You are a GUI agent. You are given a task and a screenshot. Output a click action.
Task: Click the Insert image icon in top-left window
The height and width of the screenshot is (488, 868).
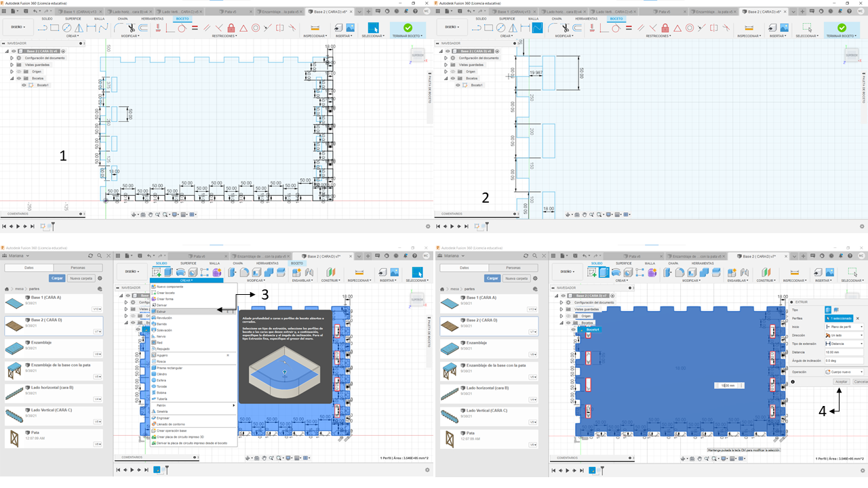(x=351, y=28)
